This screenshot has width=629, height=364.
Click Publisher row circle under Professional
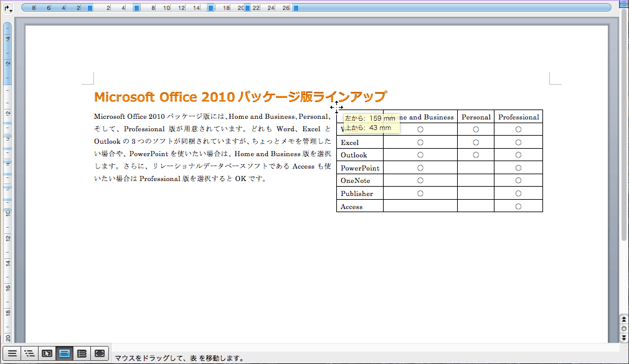[x=518, y=194]
